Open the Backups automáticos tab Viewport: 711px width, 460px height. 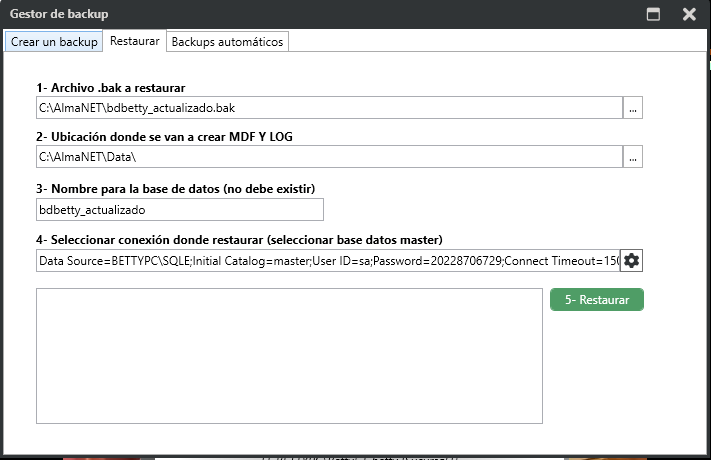tap(228, 41)
